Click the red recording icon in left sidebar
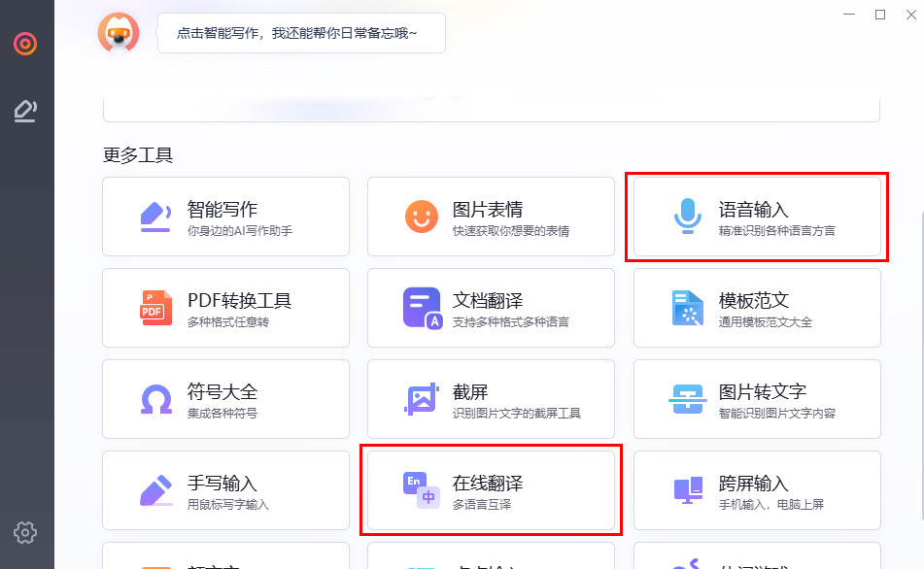The image size is (924, 569). (25, 43)
